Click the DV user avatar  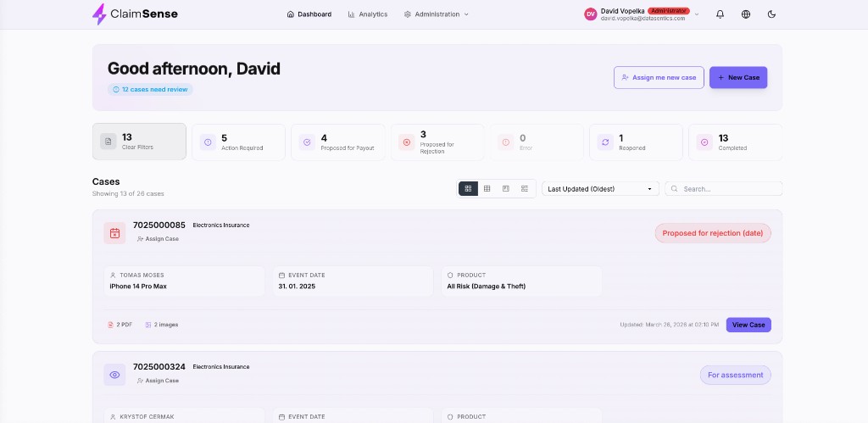coord(591,14)
